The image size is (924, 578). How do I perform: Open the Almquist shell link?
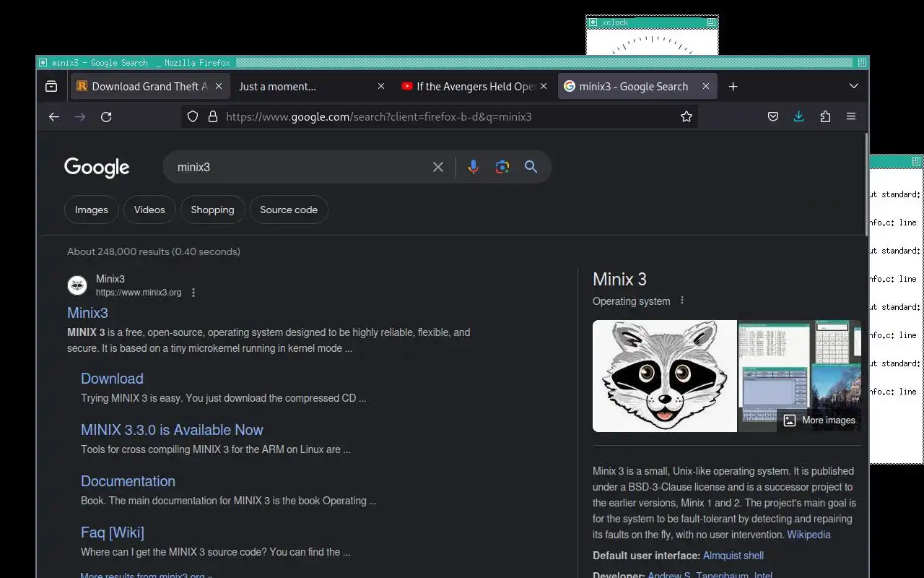[x=733, y=556]
